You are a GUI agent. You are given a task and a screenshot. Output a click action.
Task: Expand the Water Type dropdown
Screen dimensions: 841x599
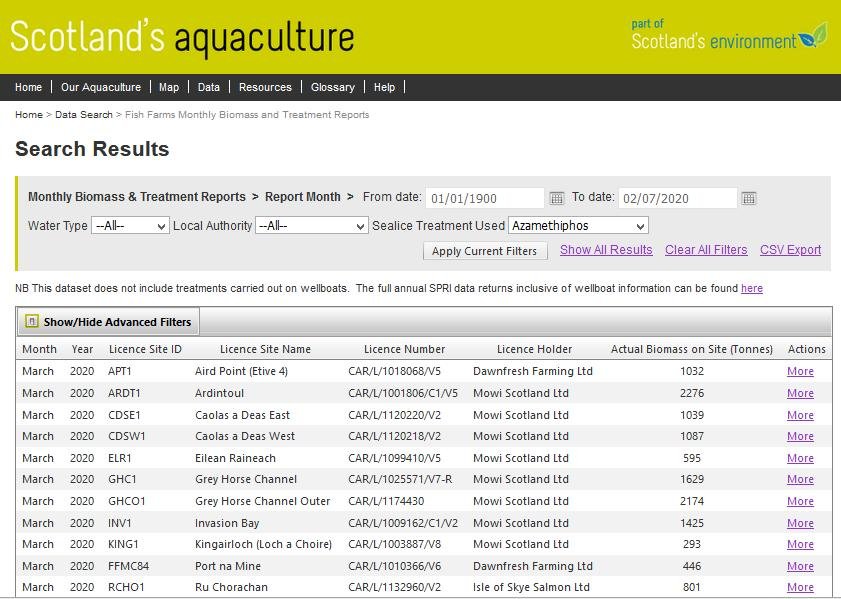[130, 226]
